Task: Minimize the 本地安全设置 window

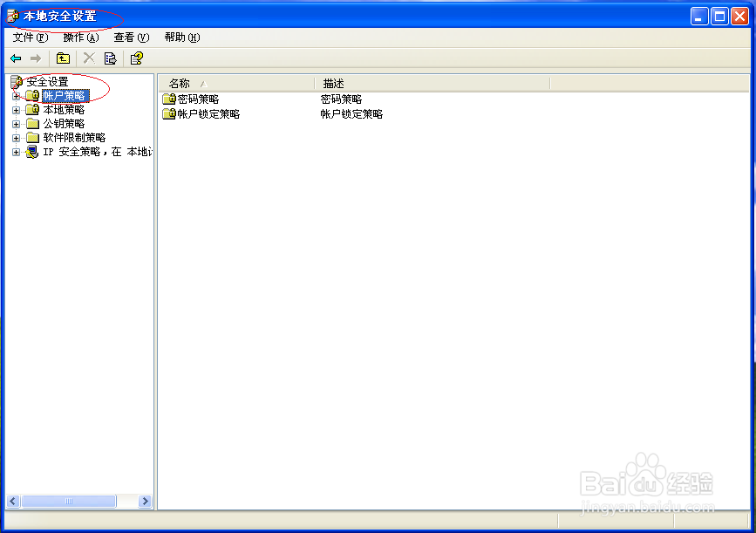Action: click(699, 16)
